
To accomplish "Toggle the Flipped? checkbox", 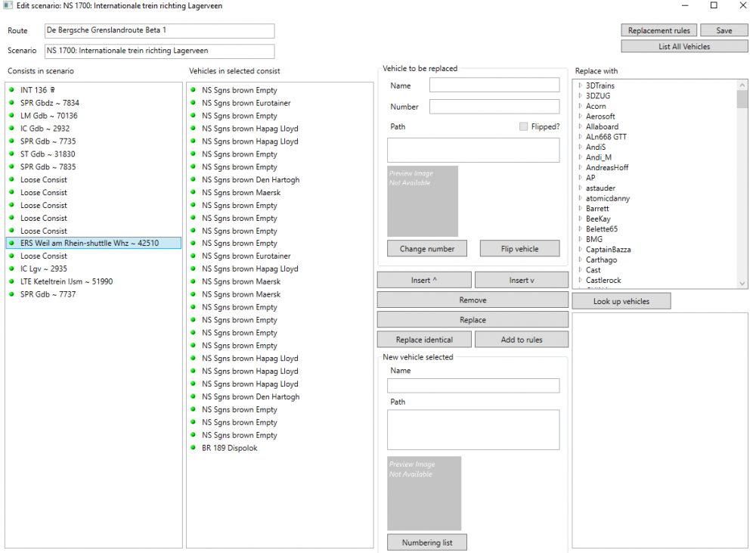I will pyautogui.click(x=523, y=126).
